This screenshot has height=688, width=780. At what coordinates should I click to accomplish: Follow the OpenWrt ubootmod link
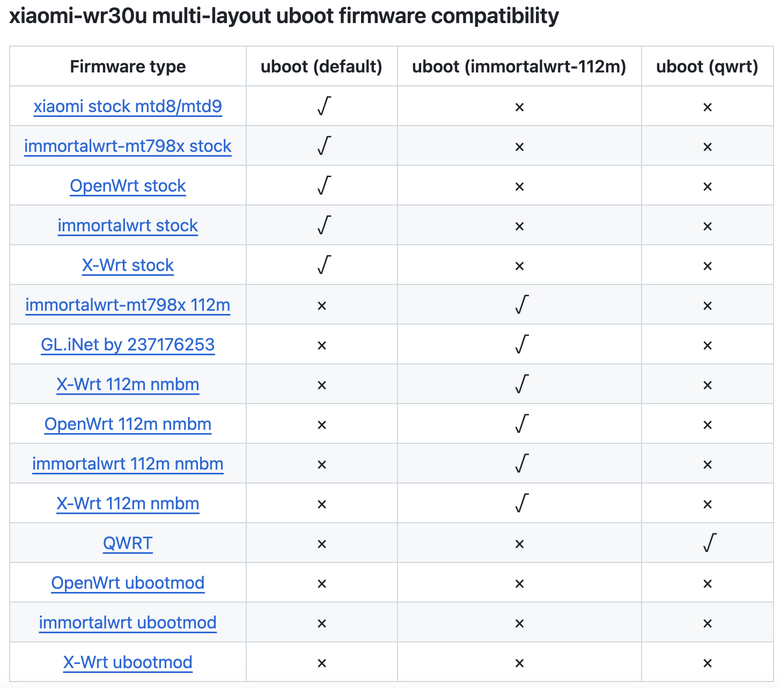tap(127, 583)
